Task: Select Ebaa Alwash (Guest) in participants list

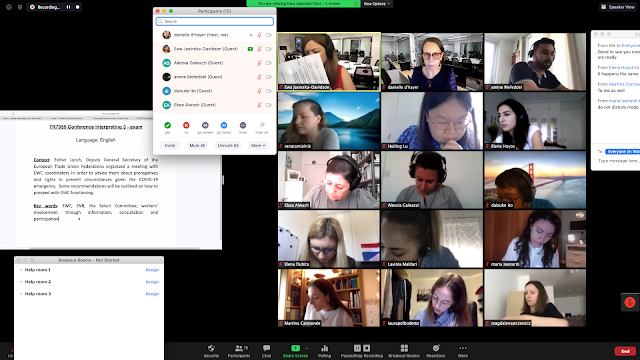Action: point(215,105)
